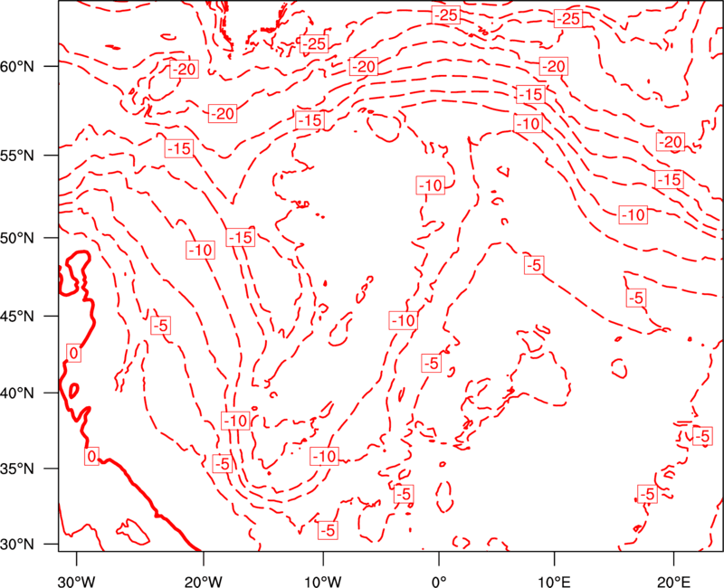Select the 30°N latitude axis label
The height and width of the screenshot is (588, 724).
[x=17, y=545]
